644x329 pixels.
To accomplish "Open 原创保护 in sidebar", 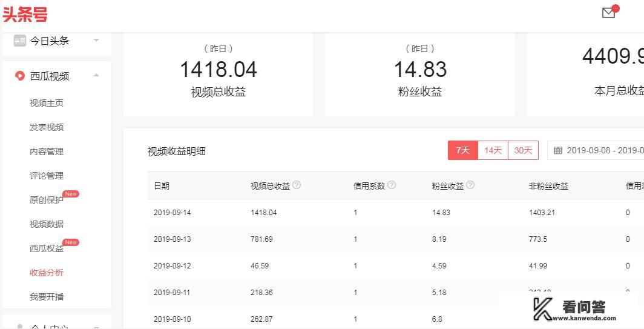I will (x=47, y=200).
